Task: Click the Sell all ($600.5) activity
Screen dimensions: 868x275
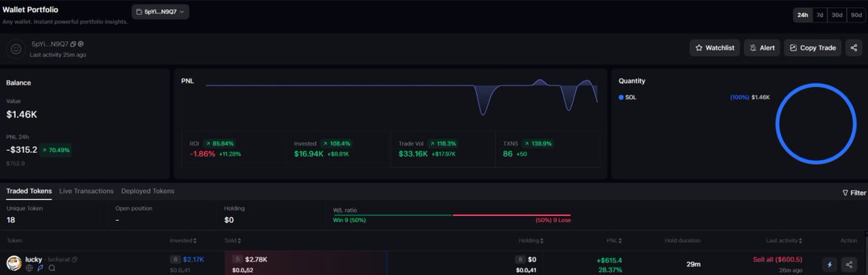Action: pyautogui.click(x=777, y=259)
